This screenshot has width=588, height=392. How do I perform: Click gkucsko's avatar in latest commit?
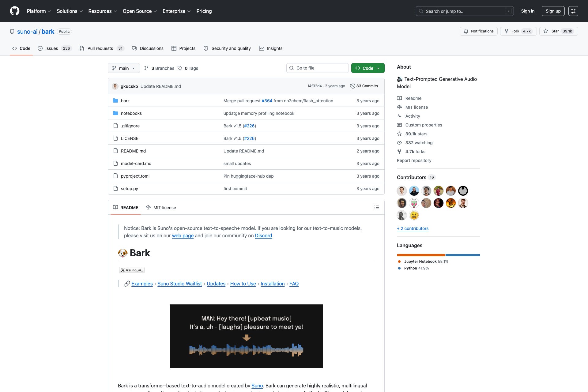click(x=115, y=86)
